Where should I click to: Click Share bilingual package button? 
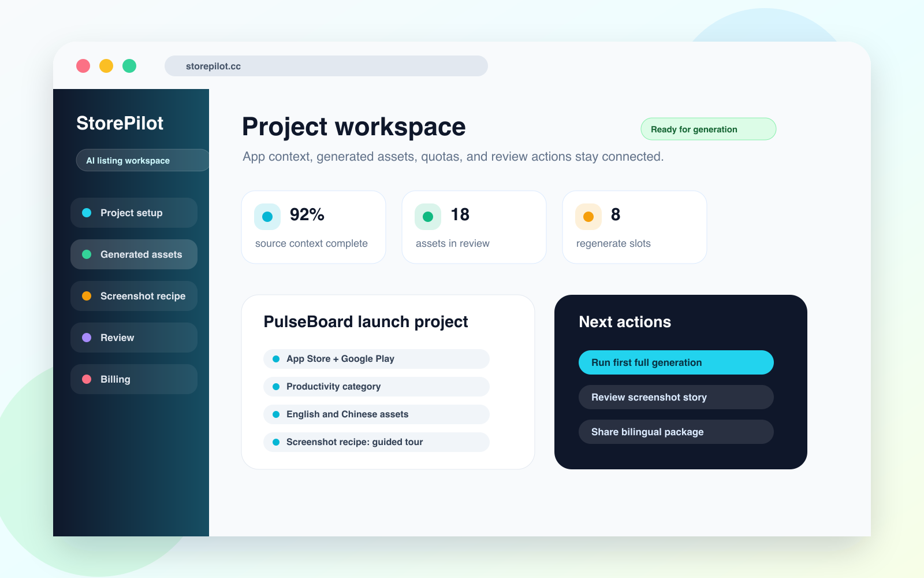coord(676,432)
